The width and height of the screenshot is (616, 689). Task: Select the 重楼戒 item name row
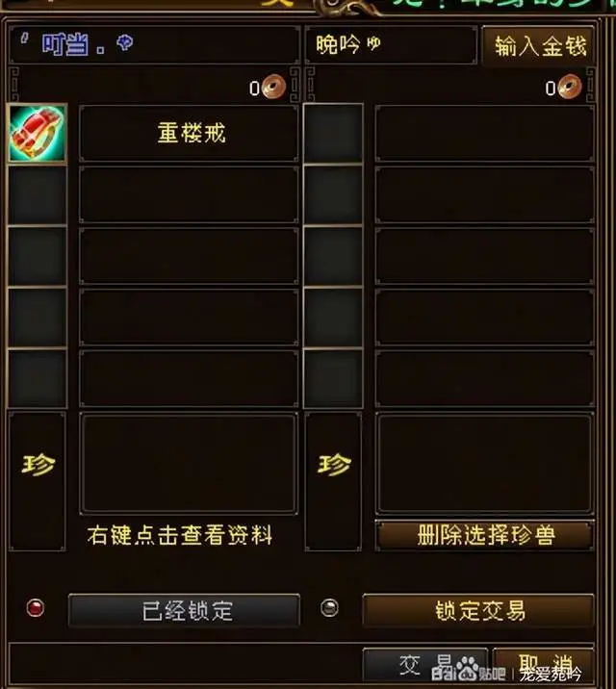tap(190, 133)
